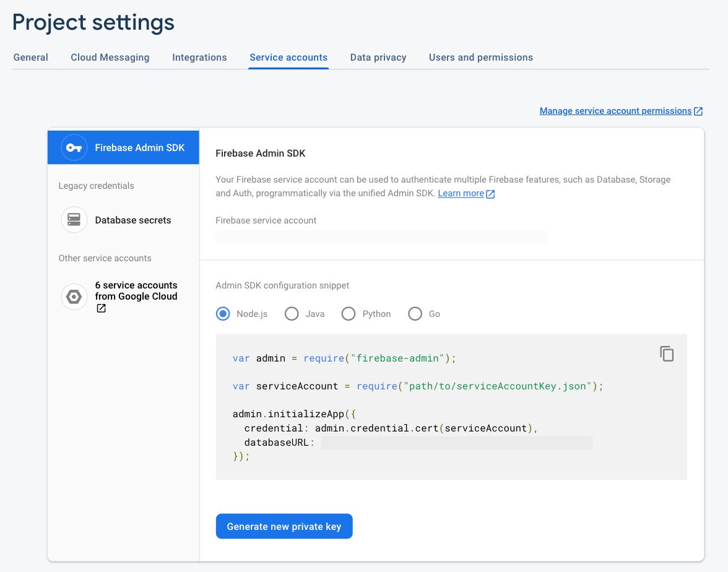Click the Legacy credentials label

point(96,186)
